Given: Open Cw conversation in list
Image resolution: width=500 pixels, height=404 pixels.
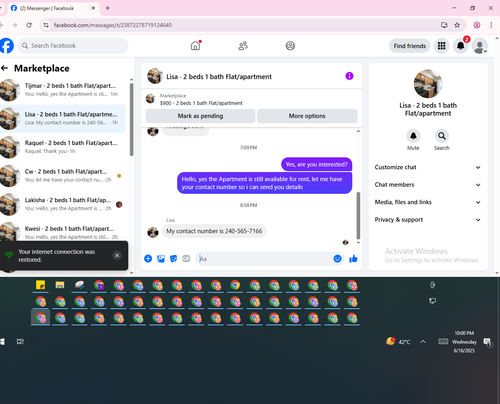Looking at the screenshot, I should click(x=63, y=176).
